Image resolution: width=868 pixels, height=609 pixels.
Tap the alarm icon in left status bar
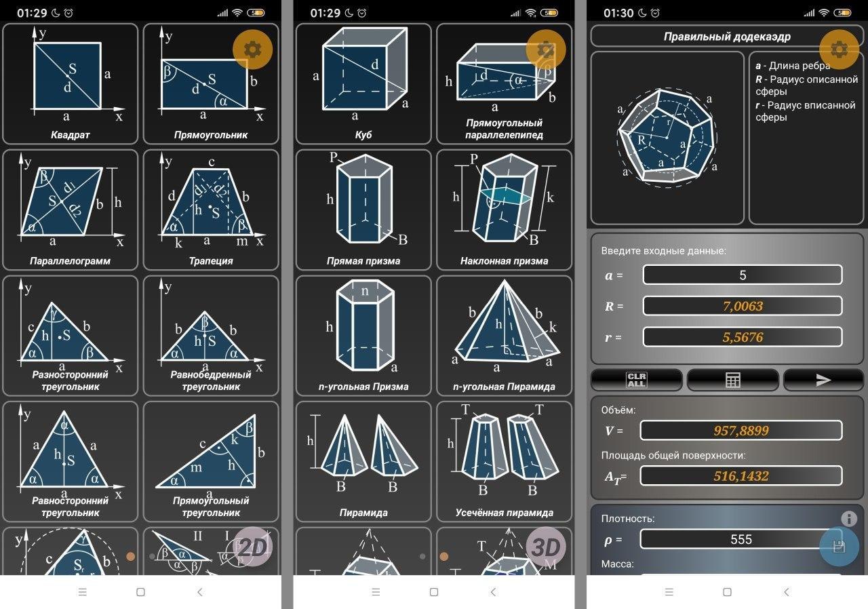pos(68,13)
